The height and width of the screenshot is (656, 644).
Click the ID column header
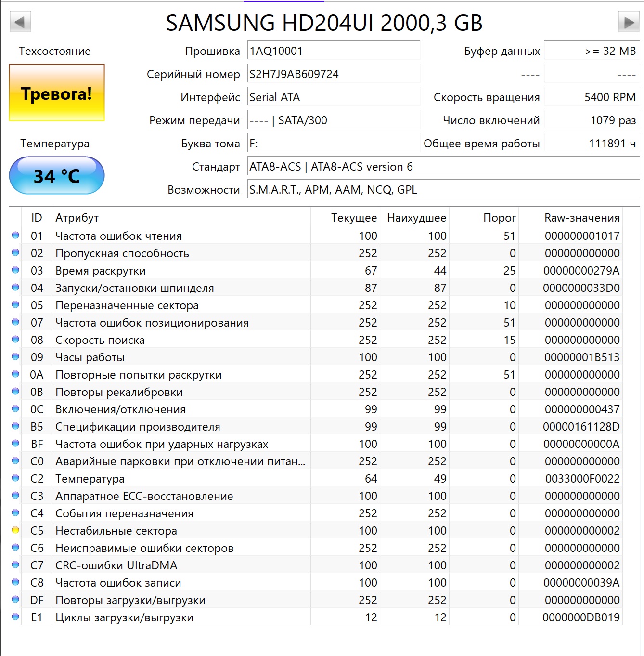37,218
